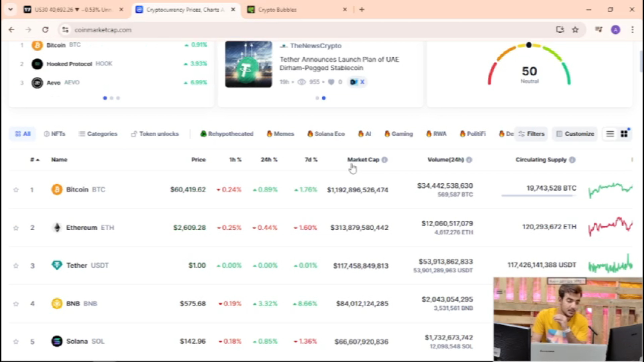Toggle the Tether watchlist star
Image resolution: width=644 pixels, height=362 pixels.
[x=16, y=266]
